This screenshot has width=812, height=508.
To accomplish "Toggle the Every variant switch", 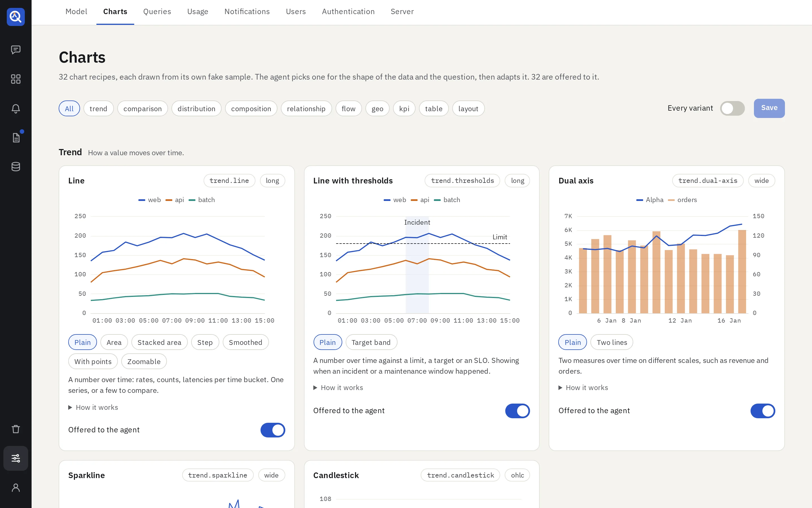I will point(732,108).
